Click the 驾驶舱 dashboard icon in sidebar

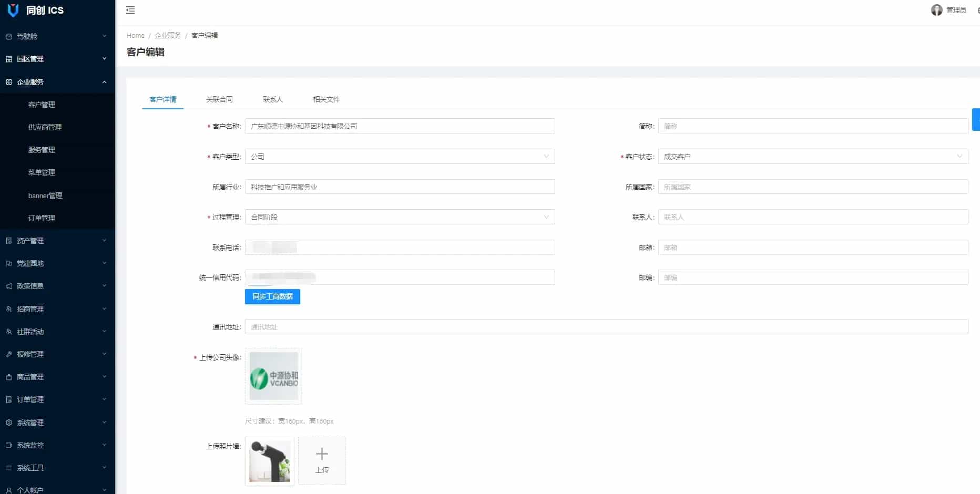pos(9,36)
